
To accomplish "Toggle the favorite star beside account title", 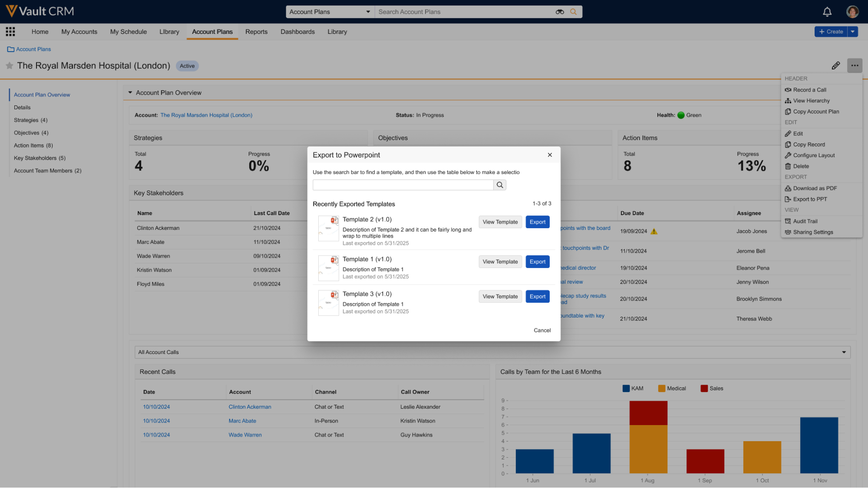I will click(x=10, y=66).
